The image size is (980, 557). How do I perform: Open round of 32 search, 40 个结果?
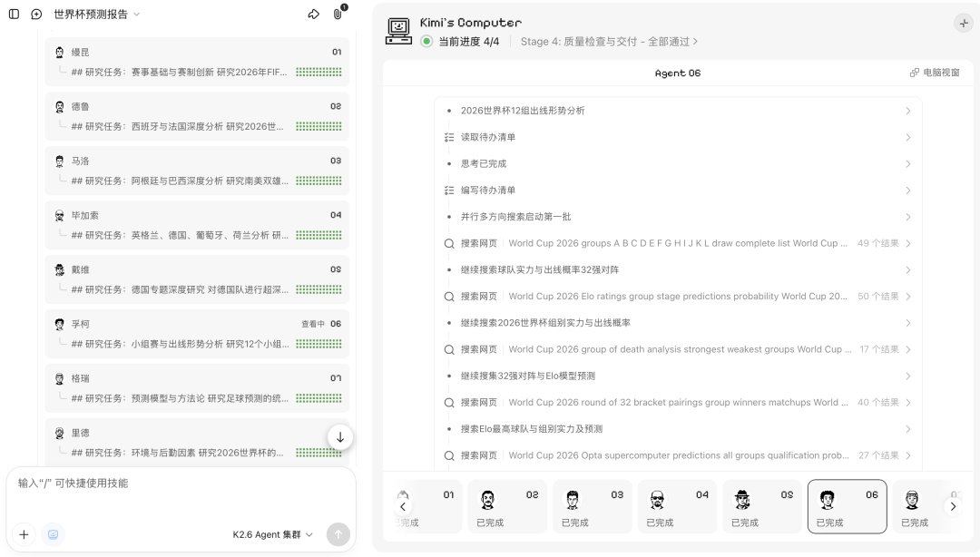pos(678,403)
